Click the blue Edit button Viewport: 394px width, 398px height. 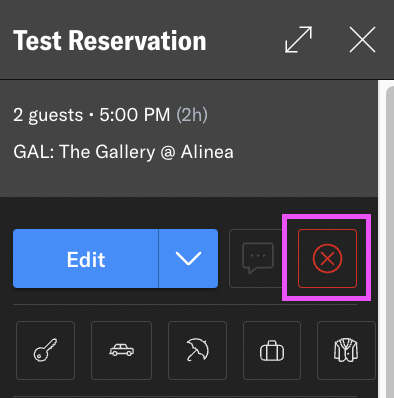(86, 259)
